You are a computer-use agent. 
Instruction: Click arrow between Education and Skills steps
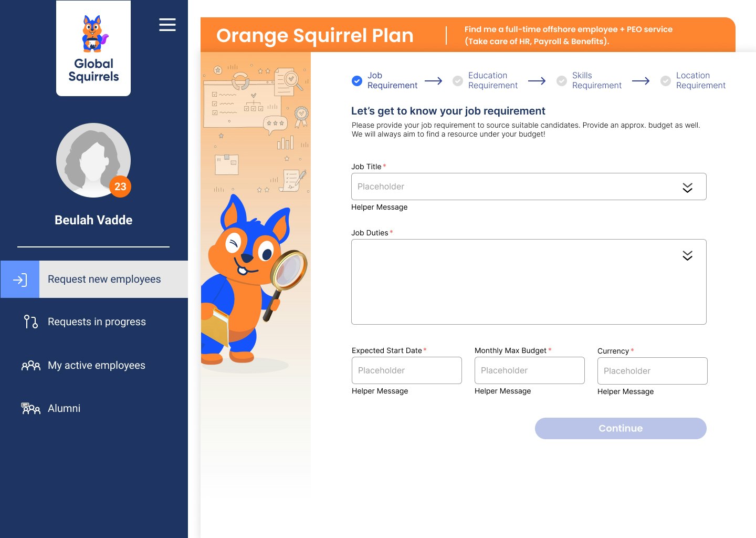pos(537,81)
